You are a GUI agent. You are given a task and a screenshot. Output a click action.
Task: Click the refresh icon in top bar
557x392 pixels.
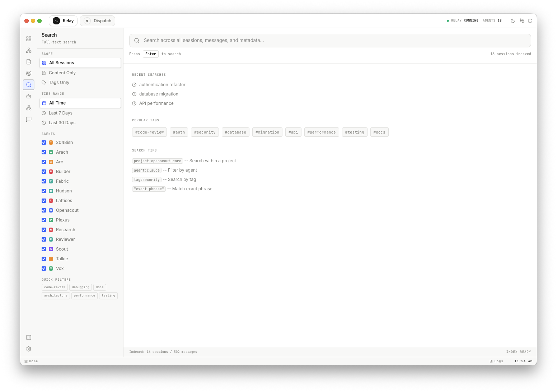(530, 21)
